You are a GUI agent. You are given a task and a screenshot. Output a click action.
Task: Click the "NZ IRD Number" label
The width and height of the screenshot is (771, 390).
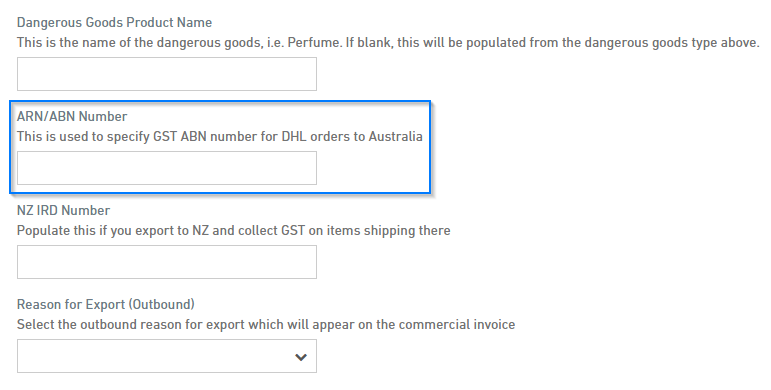(x=63, y=210)
